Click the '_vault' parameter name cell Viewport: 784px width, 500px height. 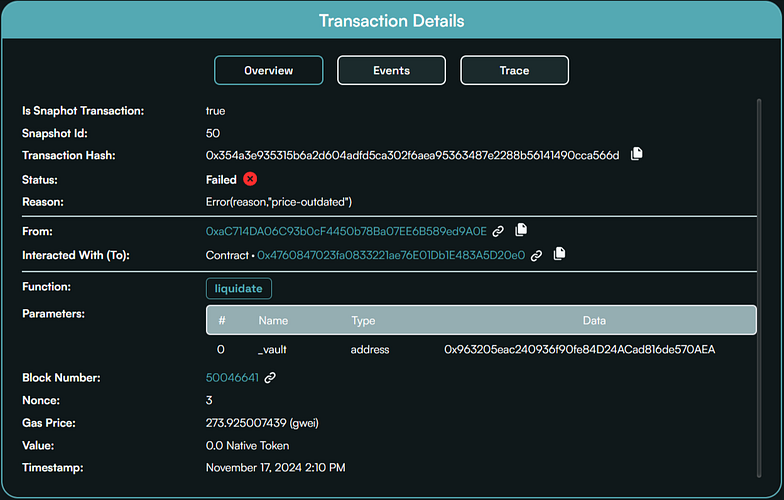click(x=272, y=350)
